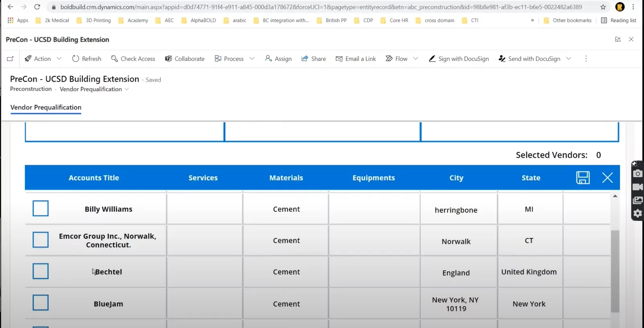The image size is (644, 328).
Task: Click the vendor list scrollbar thumb
Action: (x=615, y=271)
